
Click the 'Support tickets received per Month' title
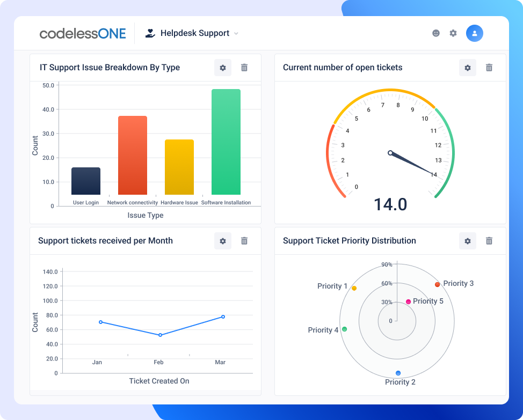tap(105, 240)
